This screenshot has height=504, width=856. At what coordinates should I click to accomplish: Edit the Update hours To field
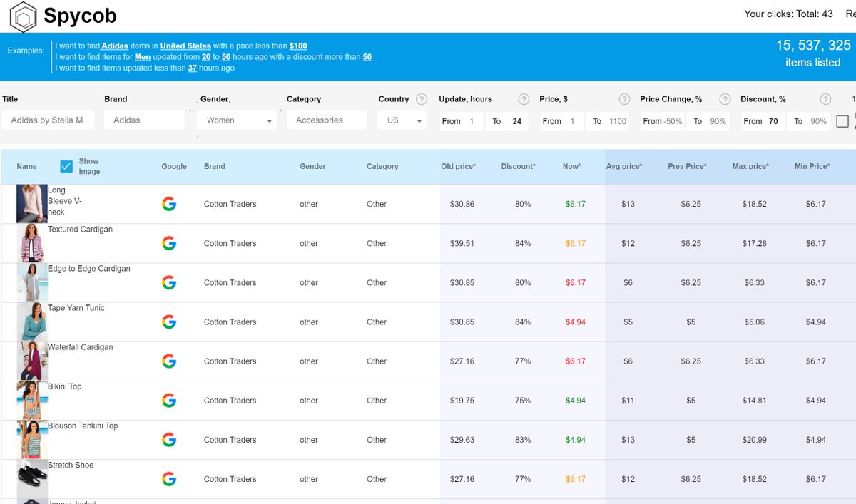pos(507,121)
